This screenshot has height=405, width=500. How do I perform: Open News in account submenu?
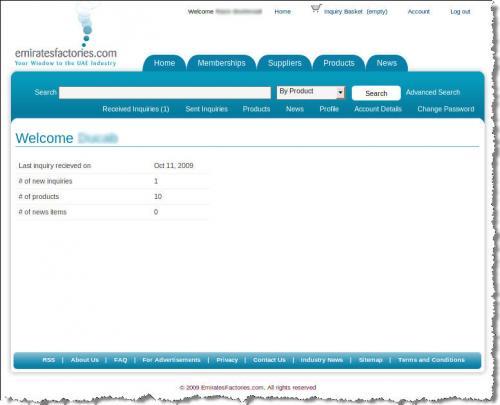(x=295, y=109)
